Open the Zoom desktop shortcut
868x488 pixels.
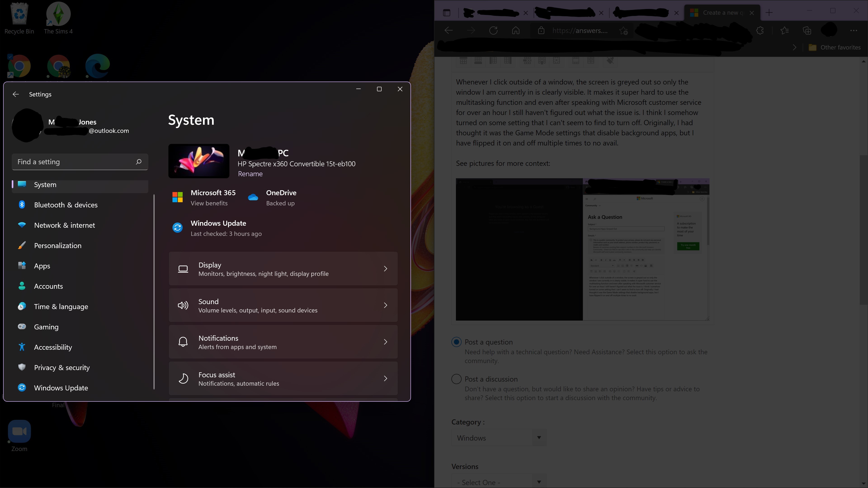point(19,432)
